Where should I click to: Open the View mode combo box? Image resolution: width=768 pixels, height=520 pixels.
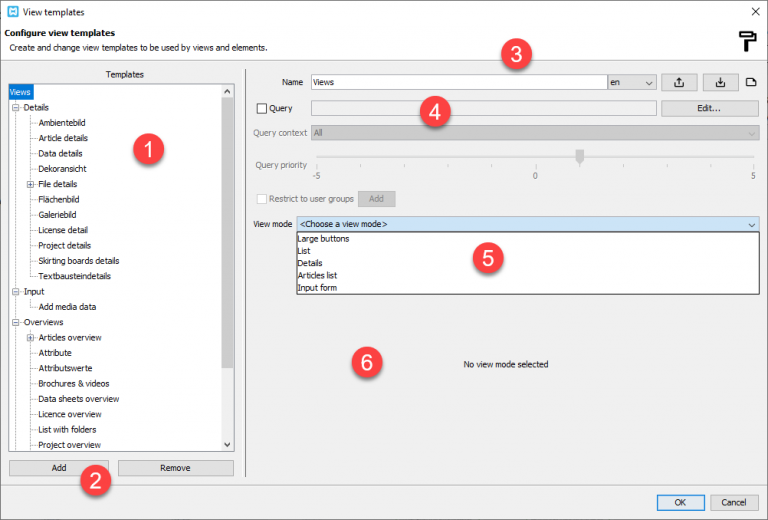(528, 224)
